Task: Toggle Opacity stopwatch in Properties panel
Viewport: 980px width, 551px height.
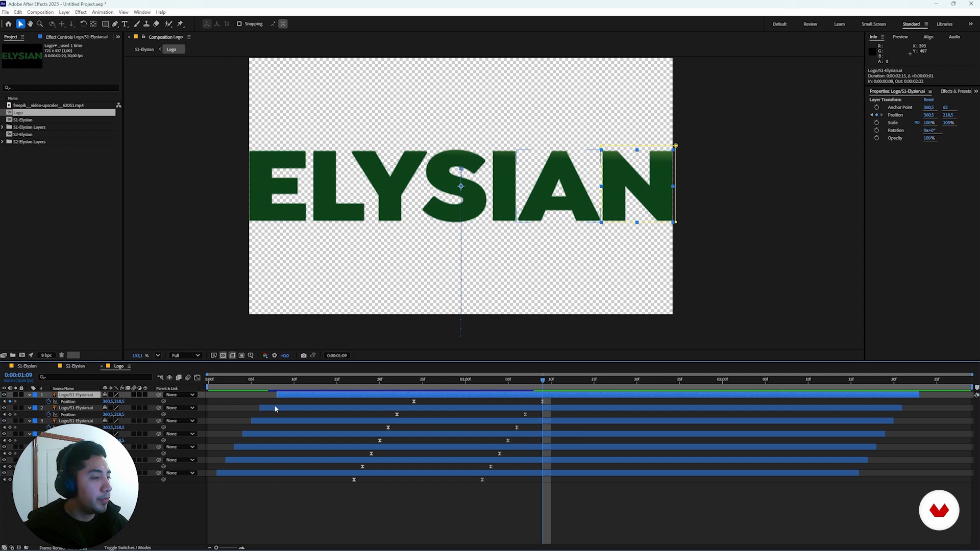Action: tap(877, 138)
